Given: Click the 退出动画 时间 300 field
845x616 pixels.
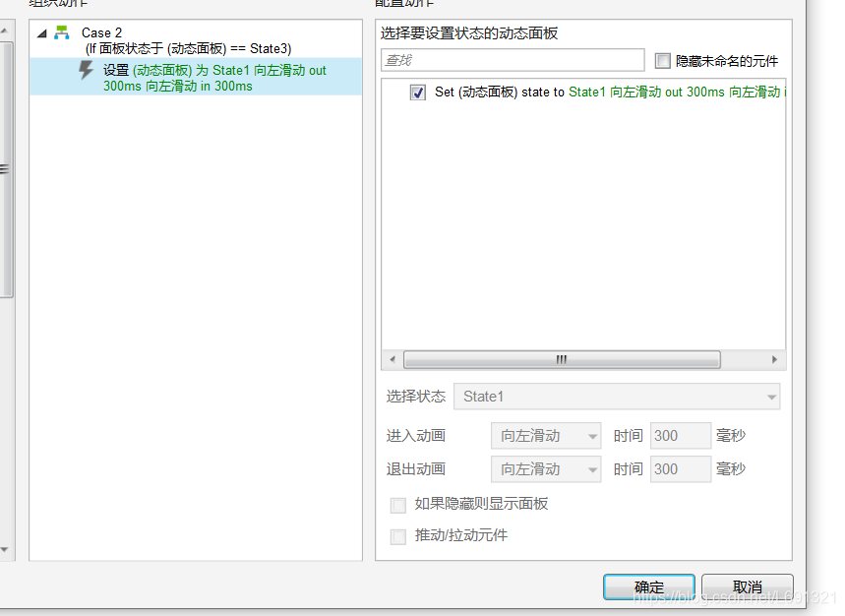Looking at the screenshot, I should point(681,468).
